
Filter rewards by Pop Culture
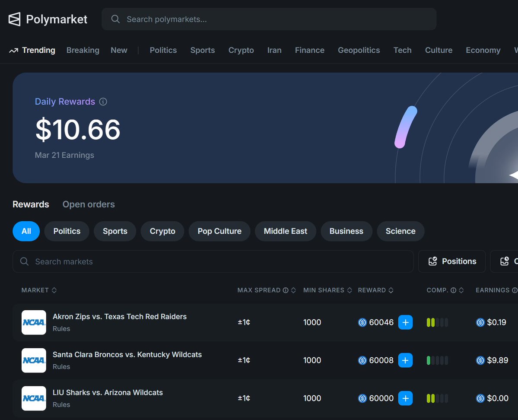click(219, 231)
